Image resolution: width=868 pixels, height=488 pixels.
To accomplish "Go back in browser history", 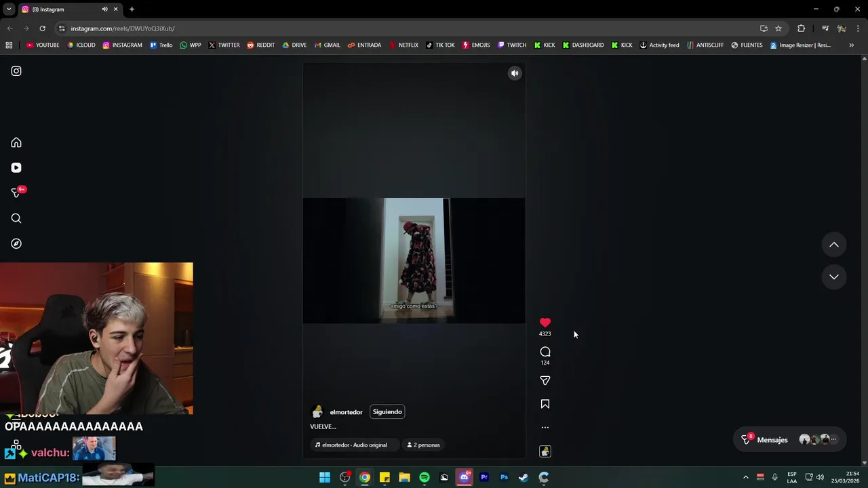I will click(9, 28).
